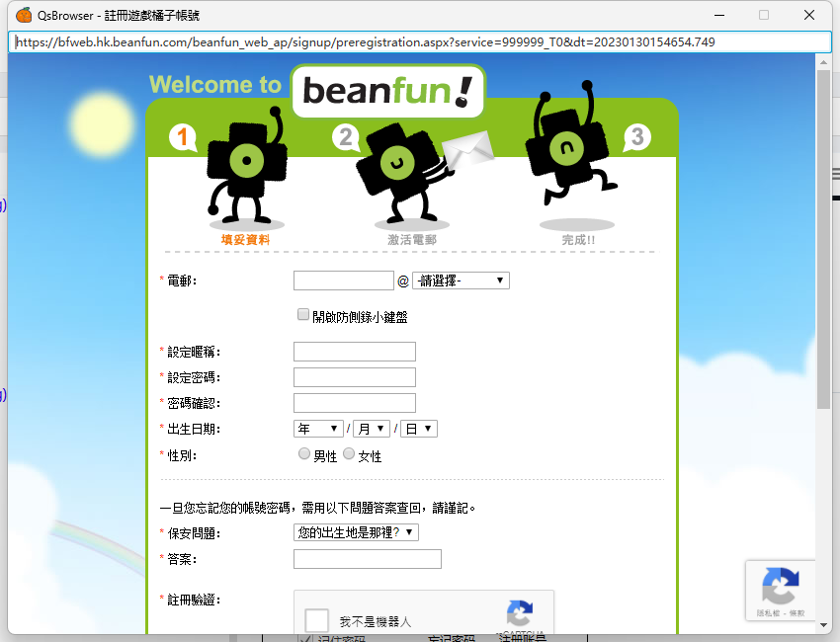This screenshot has height=642, width=840.
Task: Open the email domain 請選擇 dropdown
Action: [461, 281]
